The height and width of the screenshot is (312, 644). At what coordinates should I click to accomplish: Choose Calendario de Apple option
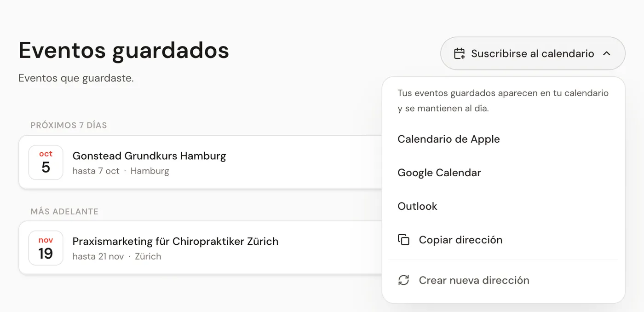[x=503, y=139]
